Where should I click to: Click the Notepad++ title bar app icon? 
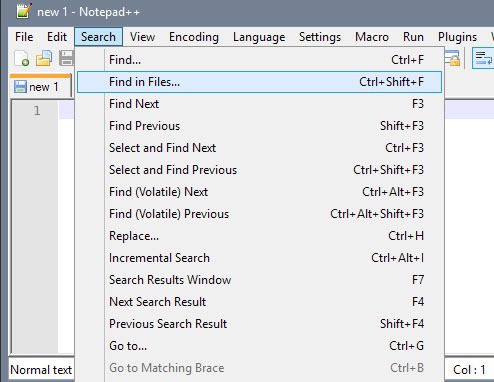pyautogui.click(x=24, y=11)
